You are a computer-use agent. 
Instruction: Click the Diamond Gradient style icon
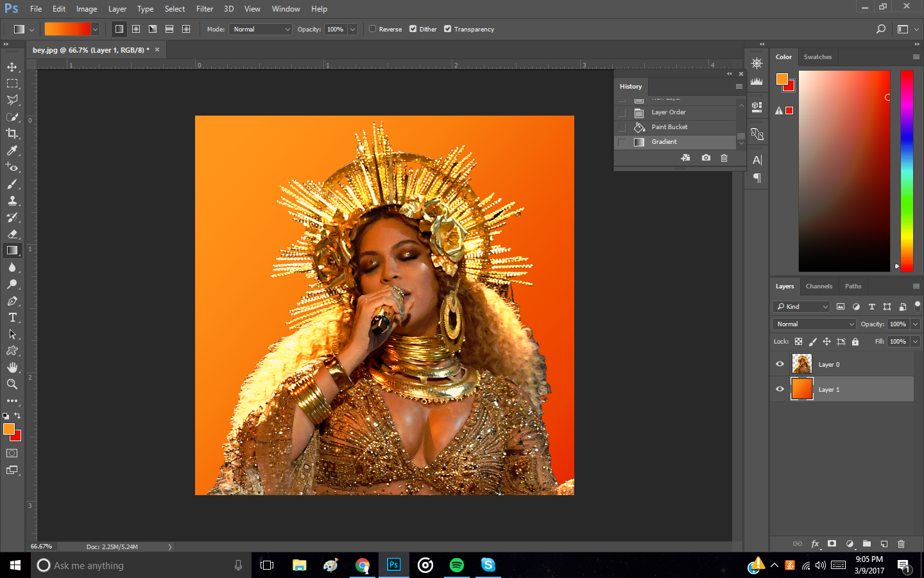click(186, 29)
